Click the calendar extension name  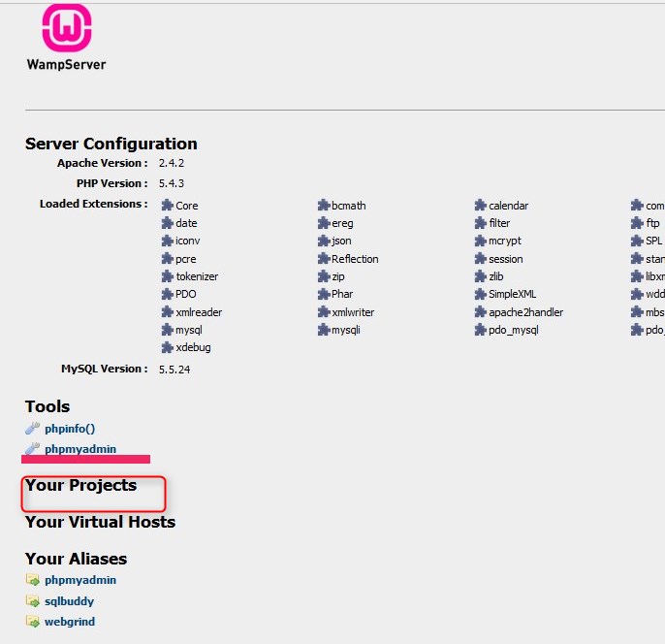(509, 206)
